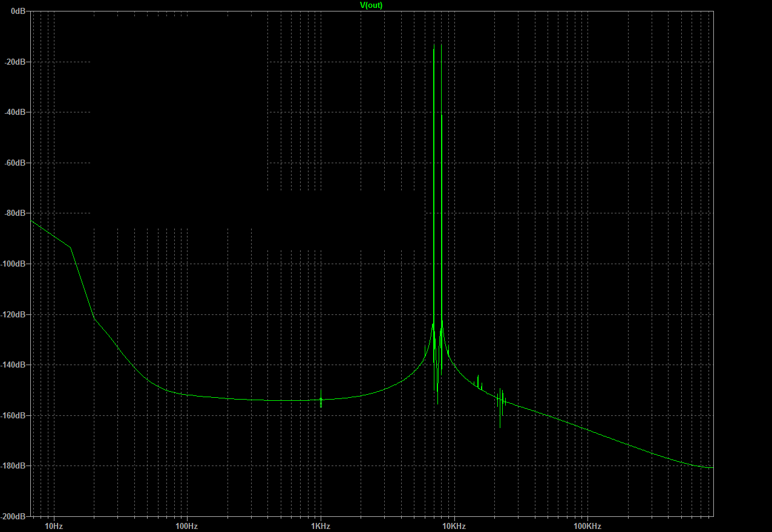Select the 100Hz frequency axis label

[x=187, y=526]
